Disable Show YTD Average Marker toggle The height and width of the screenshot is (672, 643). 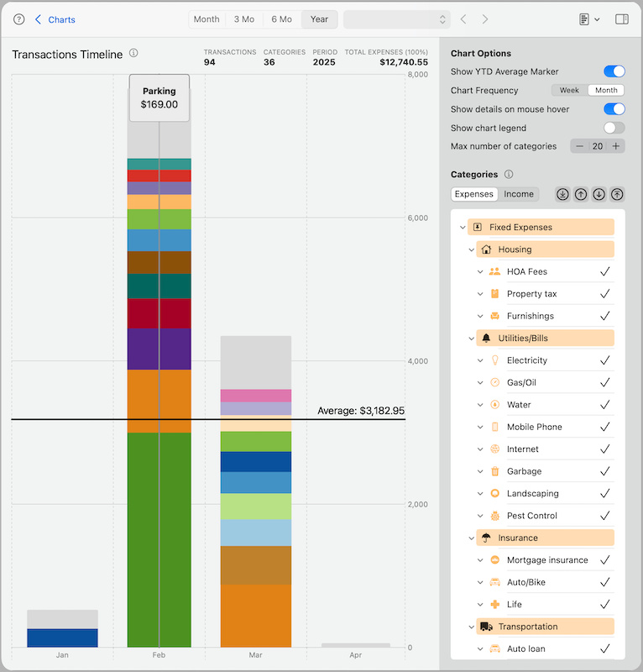click(x=614, y=71)
